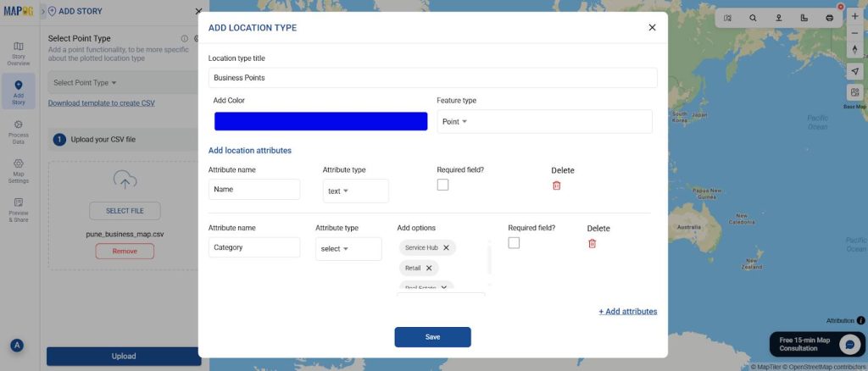Toggle Required field for Name attribute
868x371 pixels.
point(442,185)
